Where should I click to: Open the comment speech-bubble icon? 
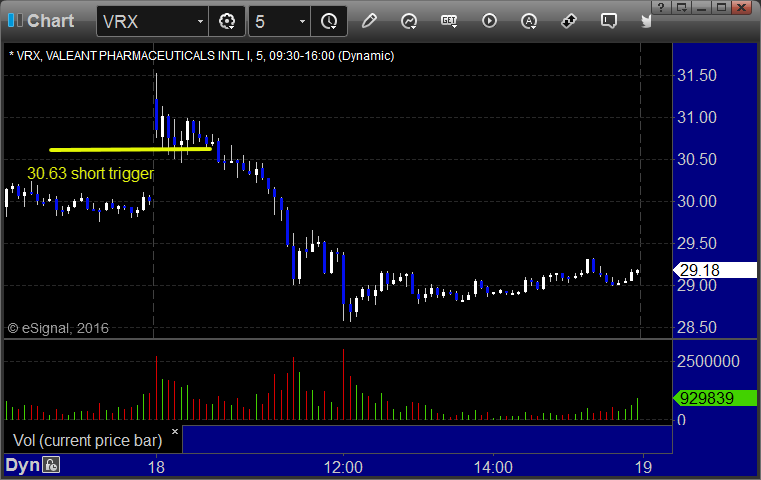609,21
